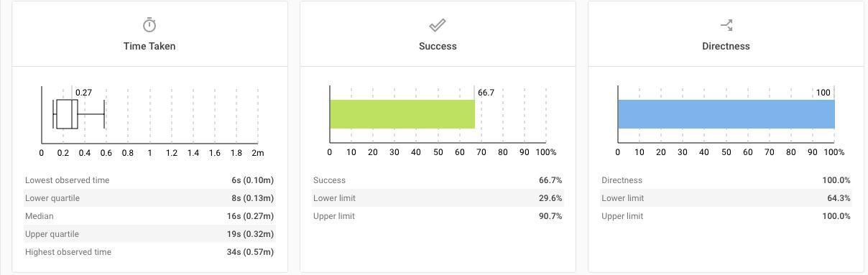Click the stopwatch icon above Time Taken
The image size is (868, 275).
point(149,25)
